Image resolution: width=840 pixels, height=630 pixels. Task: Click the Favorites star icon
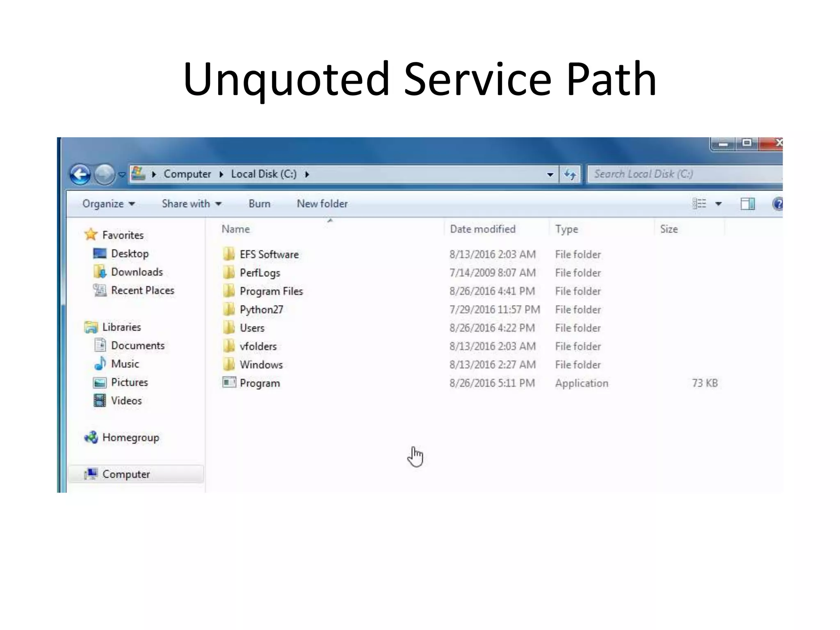91,235
